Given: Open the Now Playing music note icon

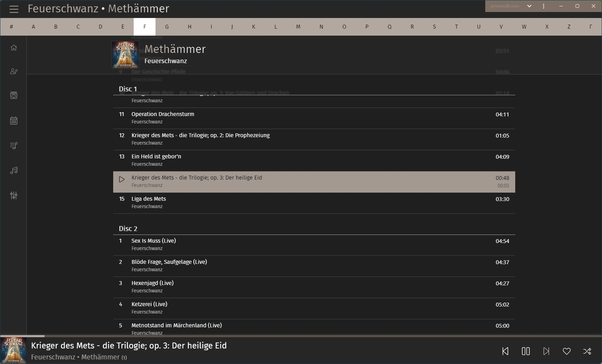Looking at the screenshot, I should click(14, 171).
